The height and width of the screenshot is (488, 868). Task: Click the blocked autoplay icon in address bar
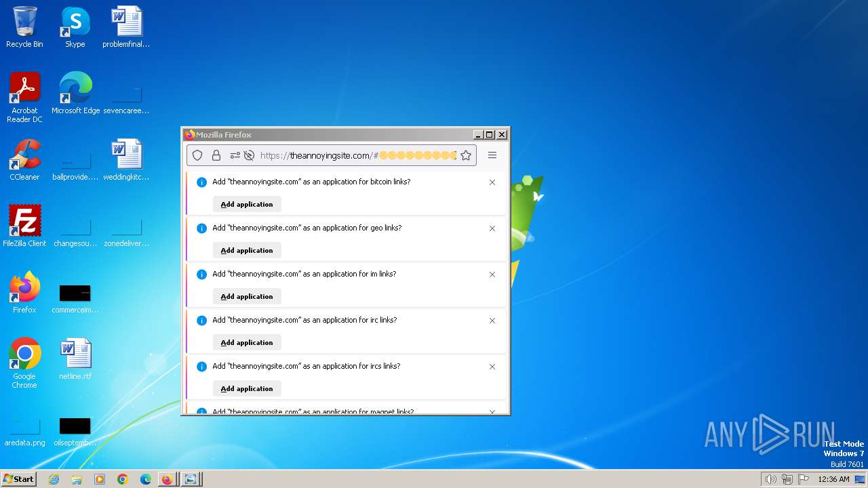tap(249, 155)
